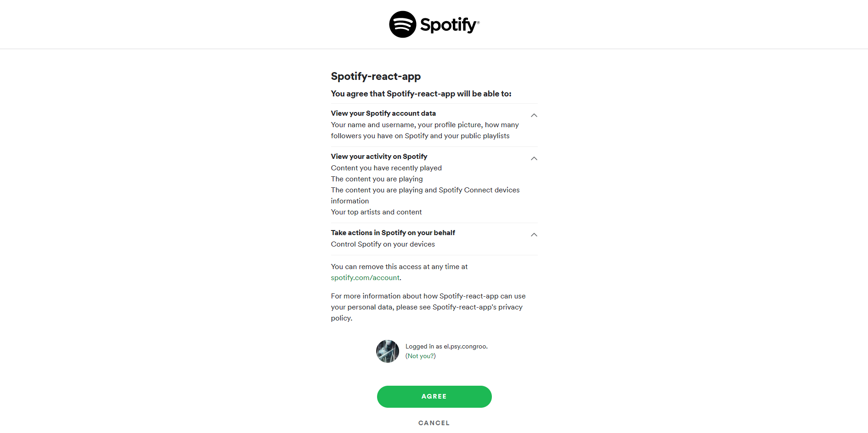Click the (Not you?) link
The height and width of the screenshot is (433, 868).
[x=420, y=355]
